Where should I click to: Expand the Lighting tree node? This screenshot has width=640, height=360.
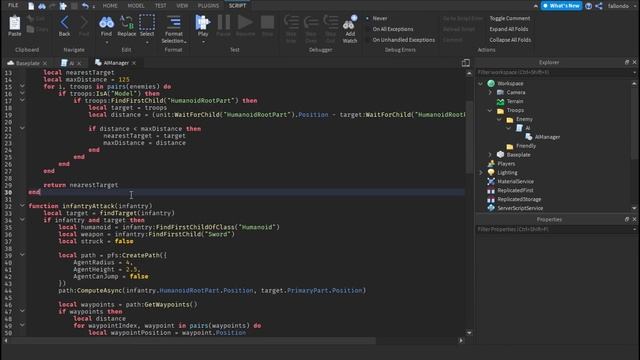point(480,173)
